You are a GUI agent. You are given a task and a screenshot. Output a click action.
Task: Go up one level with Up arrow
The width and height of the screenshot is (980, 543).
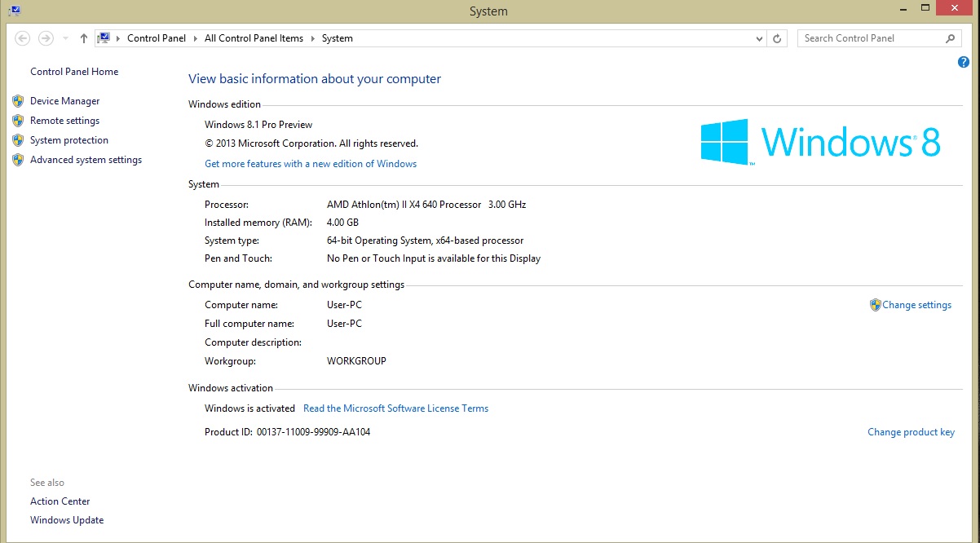(84, 38)
